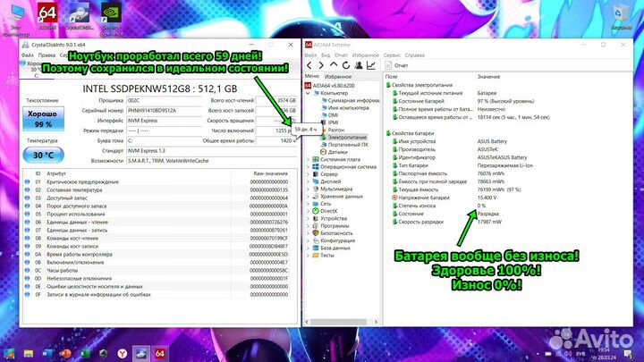Open the Recycle Bin on desktop
The height and width of the screenshot is (362, 644).
pos(621,17)
